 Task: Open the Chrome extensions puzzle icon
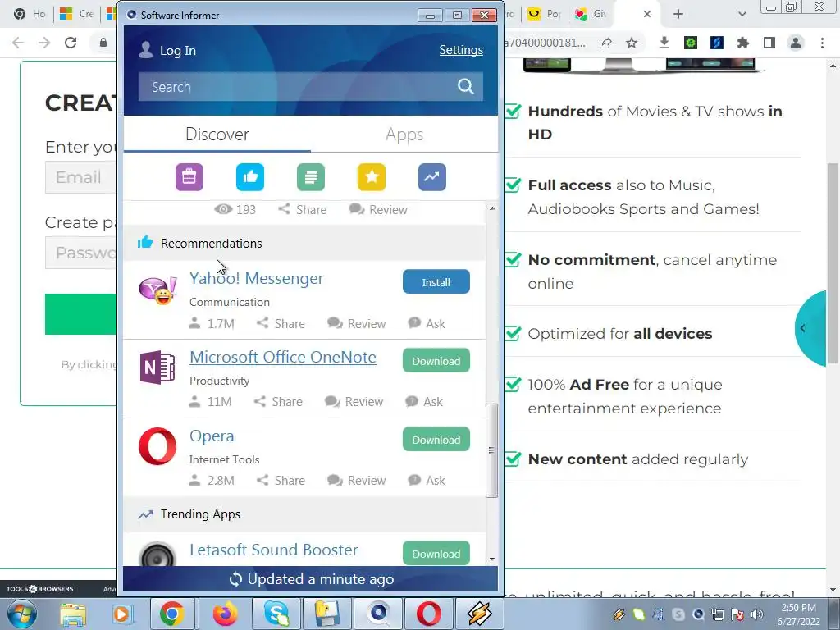(743, 43)
